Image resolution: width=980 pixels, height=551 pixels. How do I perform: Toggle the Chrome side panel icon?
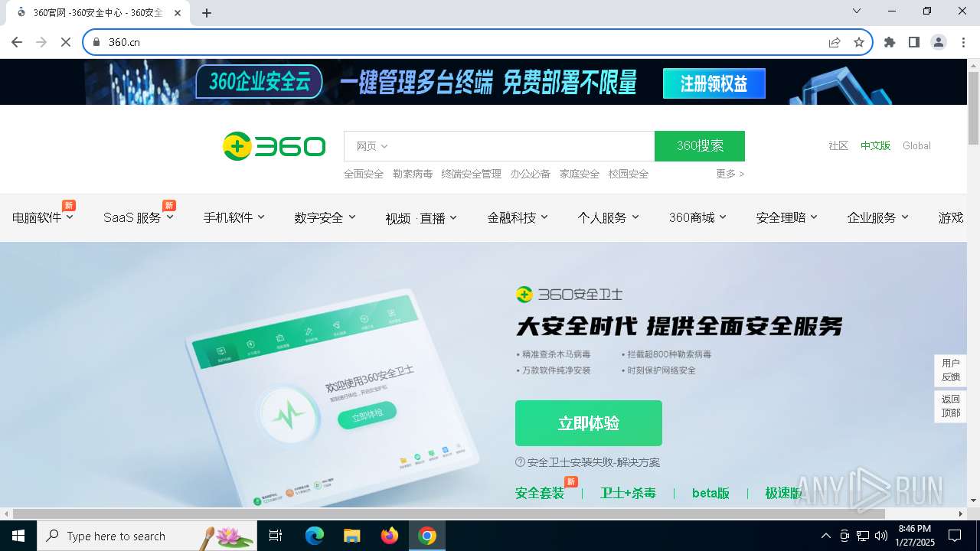click(914, 42)
